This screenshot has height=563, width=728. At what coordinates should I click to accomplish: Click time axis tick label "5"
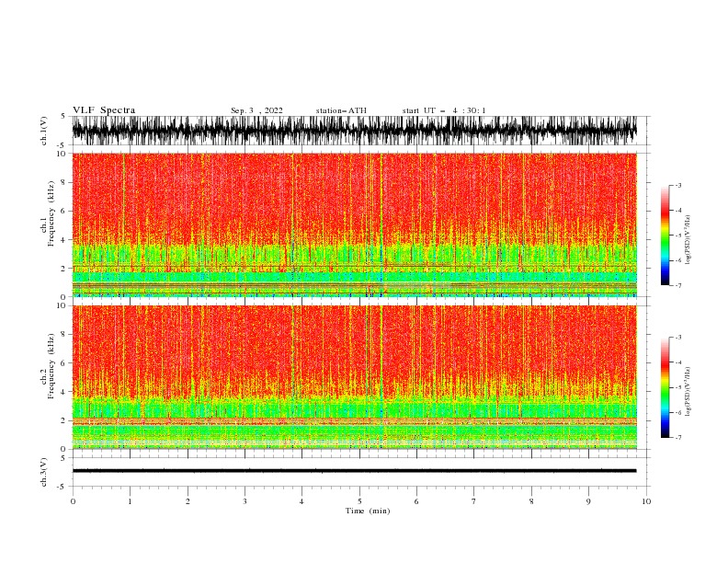(x=359, y=501)
